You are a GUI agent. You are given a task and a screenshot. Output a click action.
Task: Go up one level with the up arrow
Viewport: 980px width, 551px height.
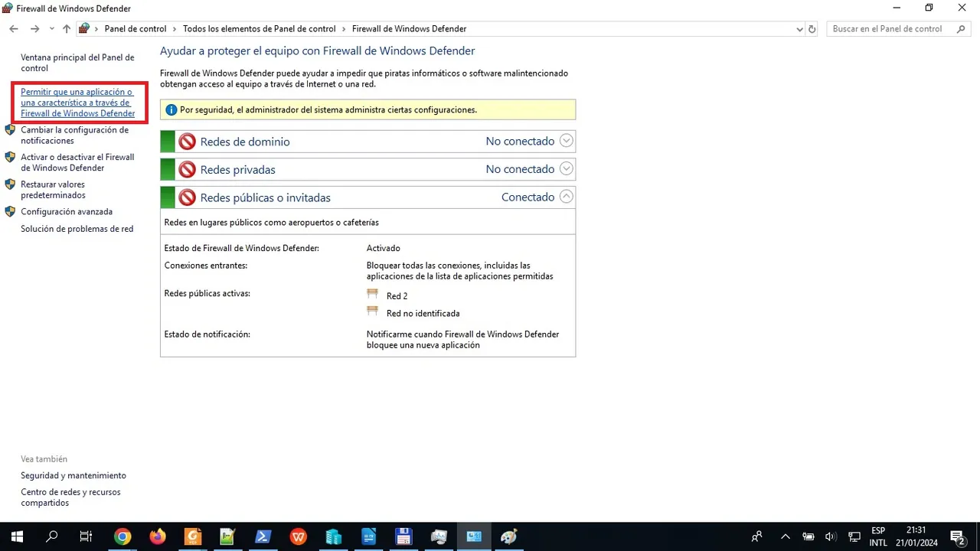click(67, 29)
